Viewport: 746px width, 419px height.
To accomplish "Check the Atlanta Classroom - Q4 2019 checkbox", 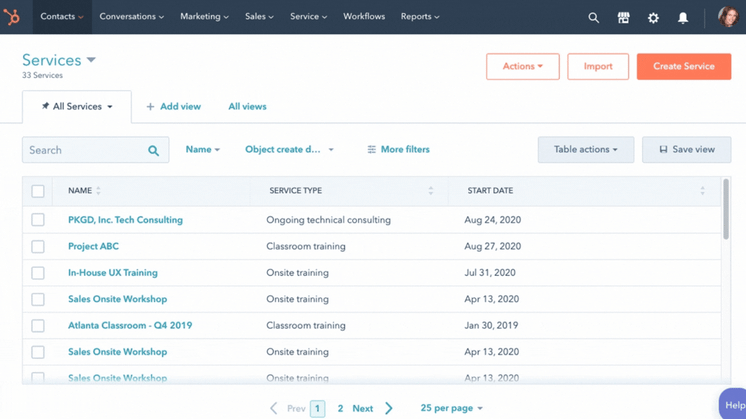I will pyautogui.click(x=38, y=326).
